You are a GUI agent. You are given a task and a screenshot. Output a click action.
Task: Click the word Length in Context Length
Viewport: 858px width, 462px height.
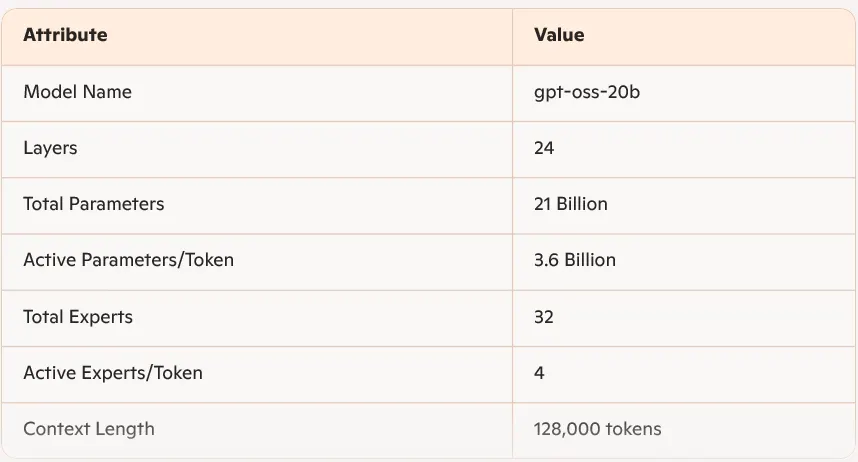[124, 429]
